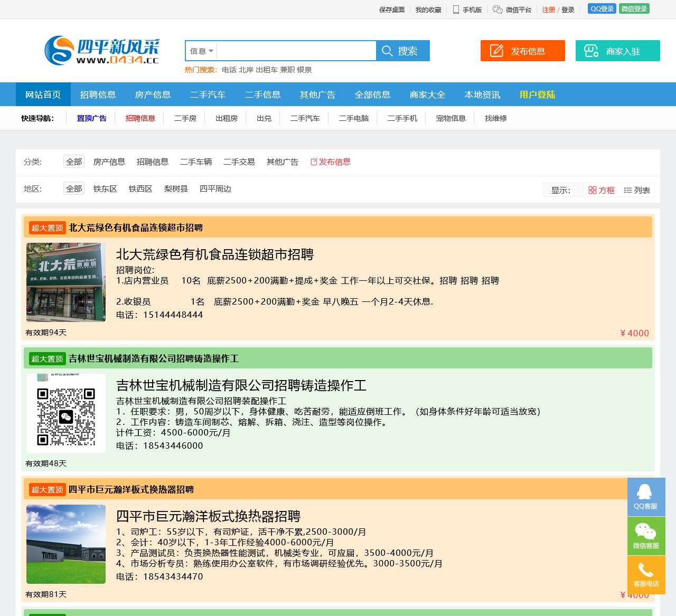
Task: Open 微信客服 floating sidebar icon
Action: coord(646,536)
